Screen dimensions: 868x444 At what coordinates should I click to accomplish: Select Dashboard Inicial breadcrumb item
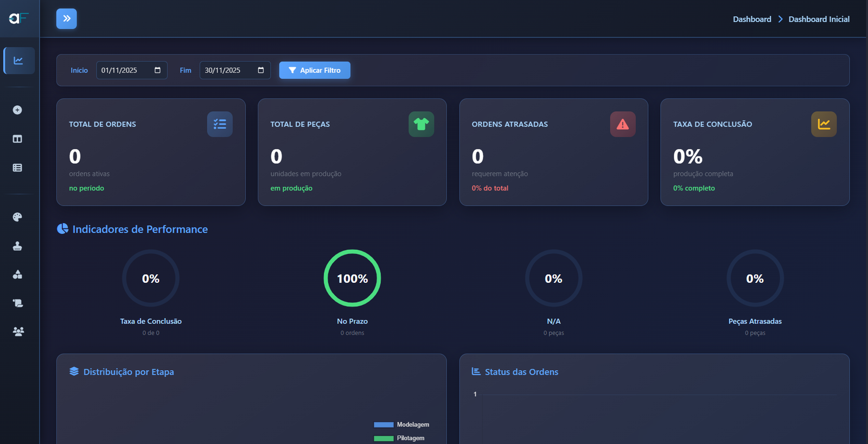(819, 19)
